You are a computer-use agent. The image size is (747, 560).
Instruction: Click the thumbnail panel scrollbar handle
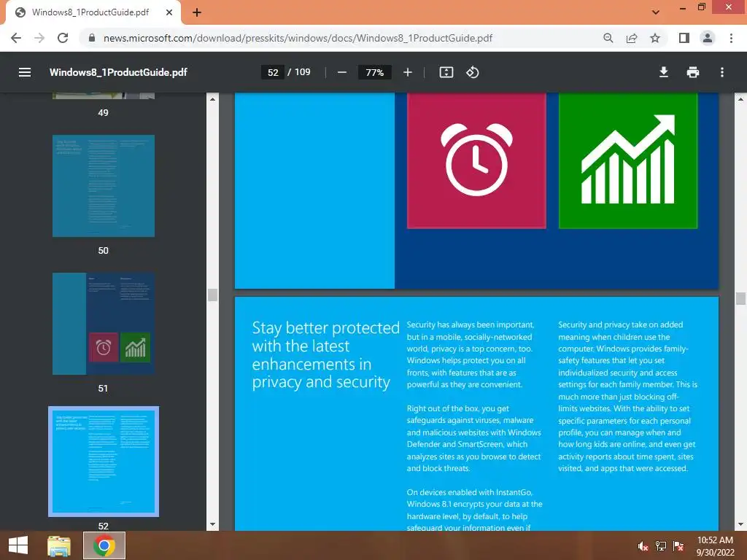coord(212,295)
